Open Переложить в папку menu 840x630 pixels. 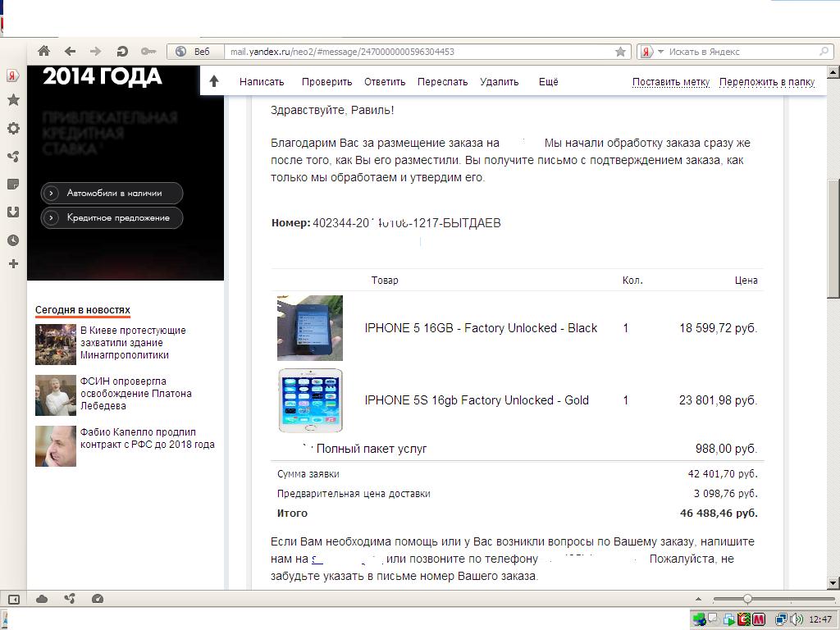point(767,82)
